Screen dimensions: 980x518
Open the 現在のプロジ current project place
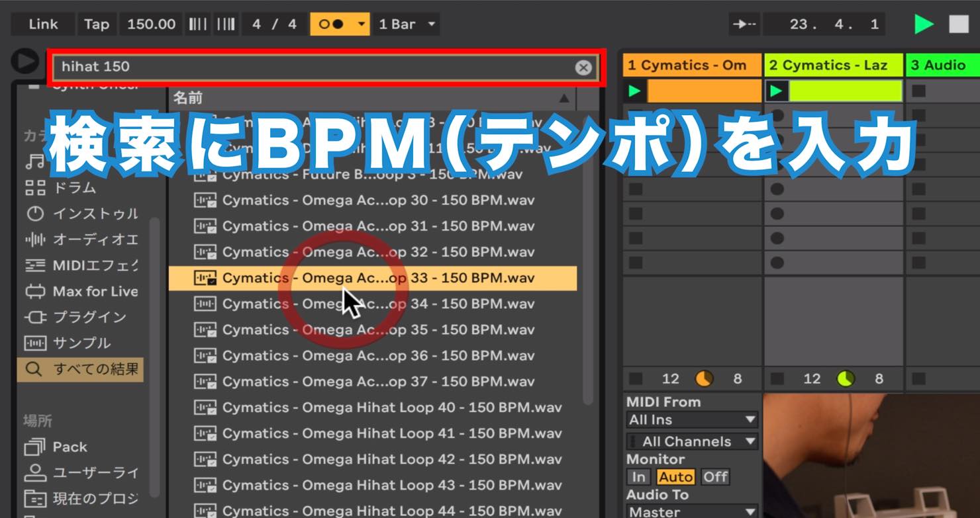(82, 498)
